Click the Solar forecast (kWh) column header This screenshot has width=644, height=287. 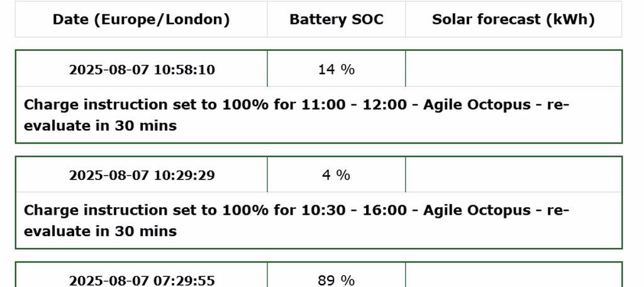(x=513, y=20)
